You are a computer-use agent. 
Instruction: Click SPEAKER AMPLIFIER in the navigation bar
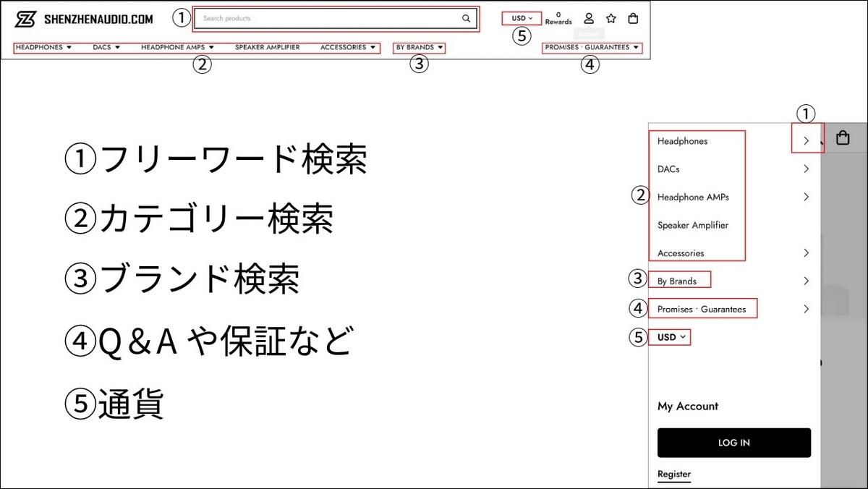pyautogui.click(x=266, y=46)
